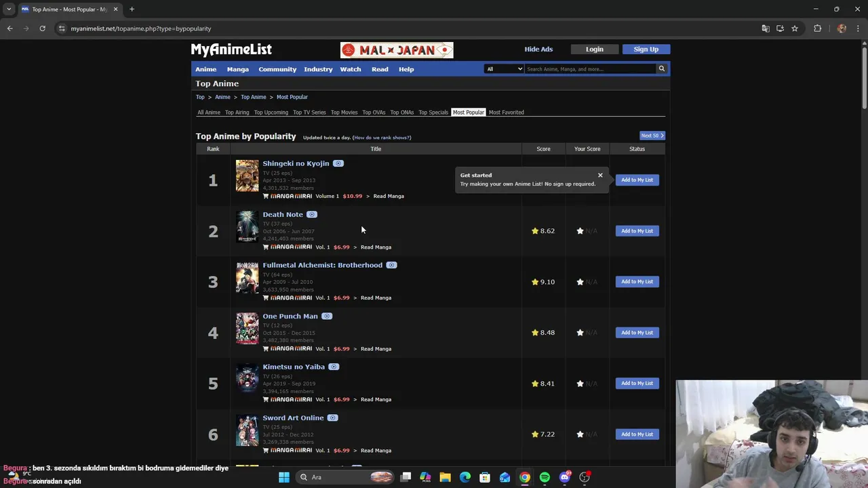Click the search magnifier icon on MyAnimeList
Image resolution: width=868 pixels, height=488 pixels.
tap(661, 68)
